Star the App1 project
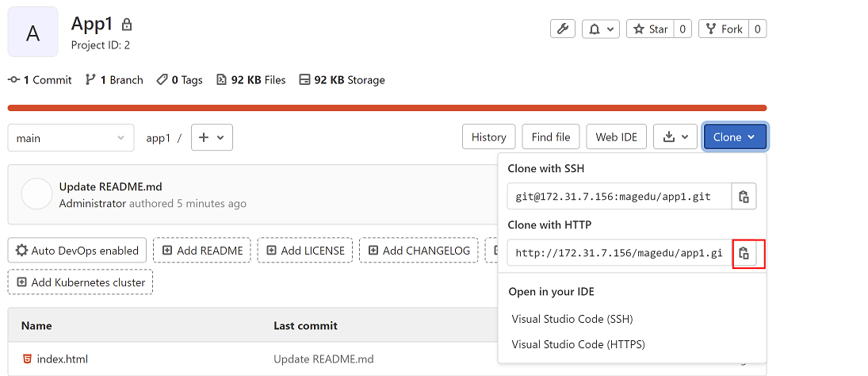868x376 pixels. click(x=650, y=29)
